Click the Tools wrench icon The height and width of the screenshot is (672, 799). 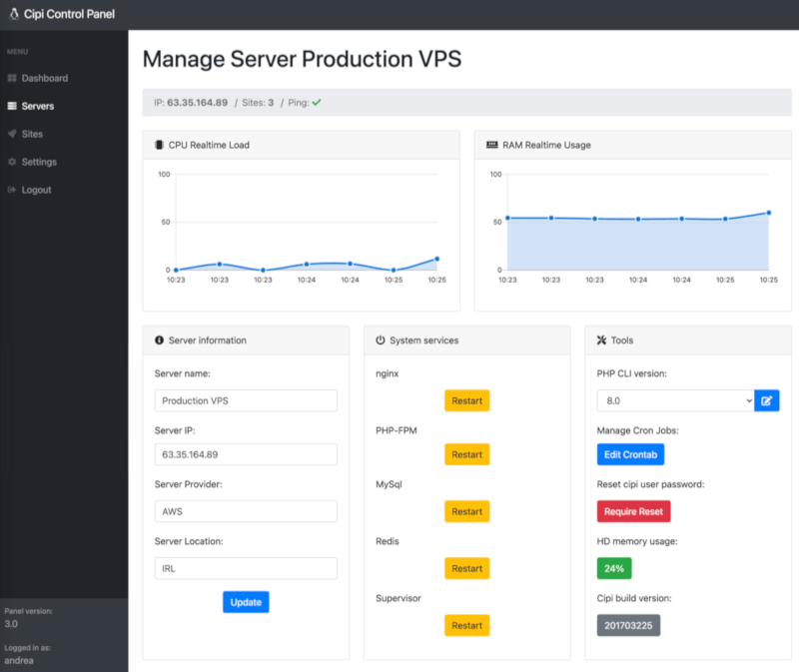click(x=601, y=339)
